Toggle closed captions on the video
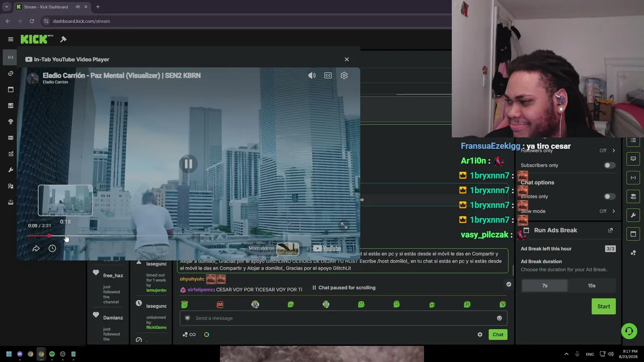Image resolution: width=644 pixels, height=362 pixels. [x=328, y=75]
